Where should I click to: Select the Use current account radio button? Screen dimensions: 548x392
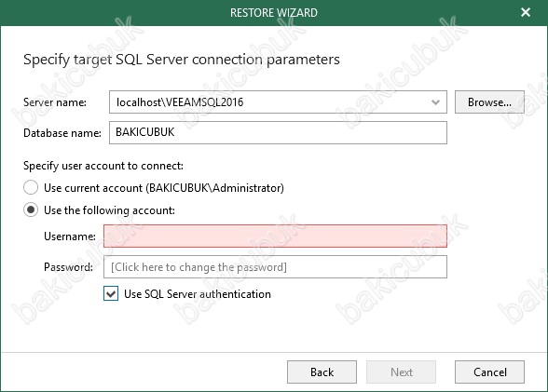(x=31, y=187)
